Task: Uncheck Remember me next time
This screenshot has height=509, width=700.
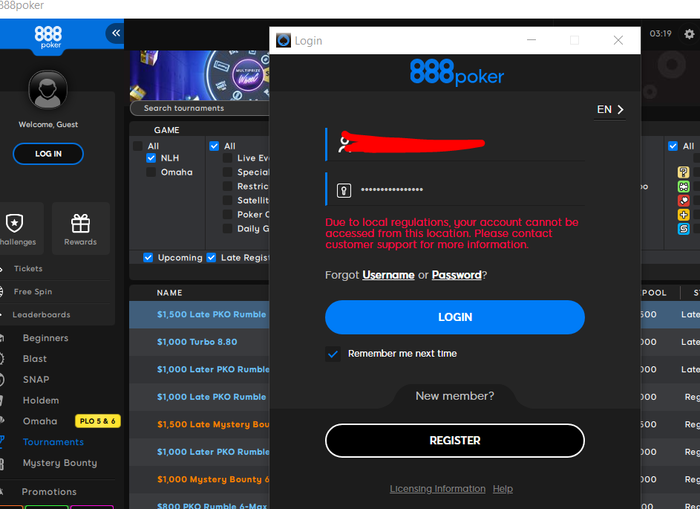Action: pos(333,354)
